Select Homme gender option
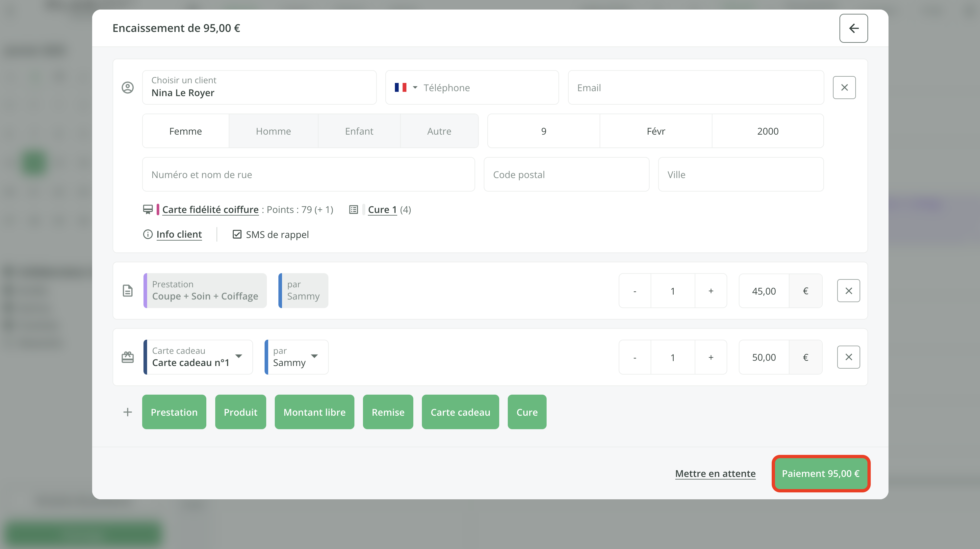980x549 pixels. pyautogui.click(x=273, y=131)
